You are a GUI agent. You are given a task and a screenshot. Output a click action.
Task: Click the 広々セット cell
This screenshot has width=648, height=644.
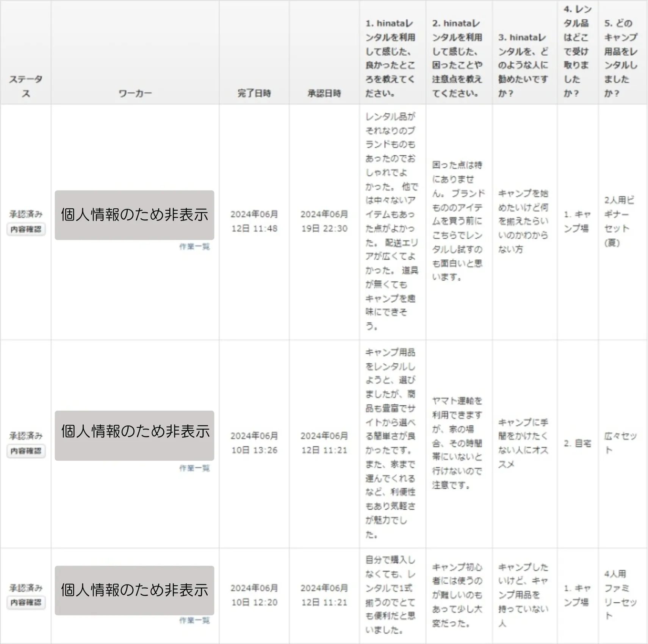point(620,443)
